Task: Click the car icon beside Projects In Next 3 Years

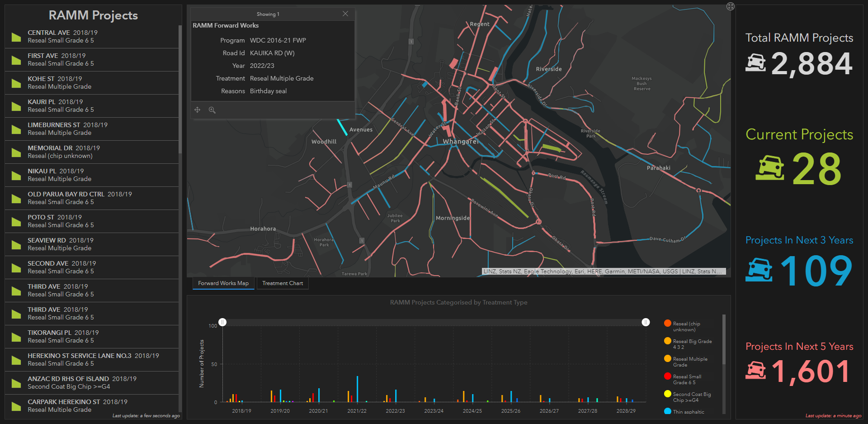Action: [759, 270]
